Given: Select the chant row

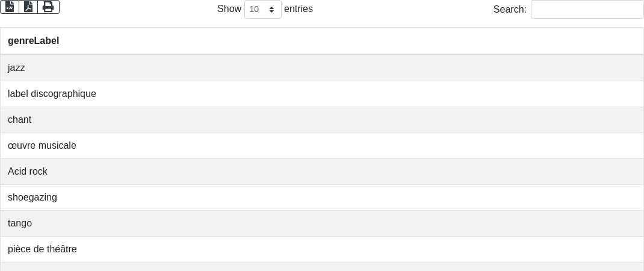Looking at the screenshot, I should [x=322, y=120].
